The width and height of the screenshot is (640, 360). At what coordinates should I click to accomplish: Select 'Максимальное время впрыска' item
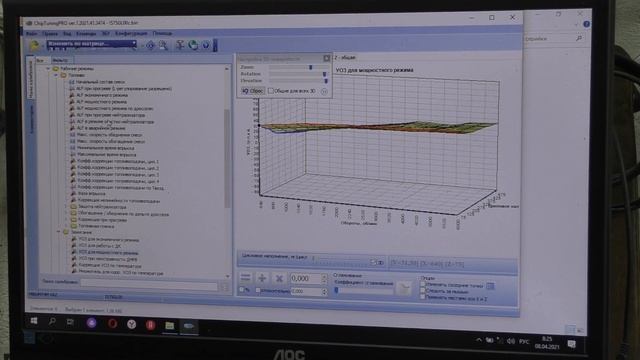(107, 155)
